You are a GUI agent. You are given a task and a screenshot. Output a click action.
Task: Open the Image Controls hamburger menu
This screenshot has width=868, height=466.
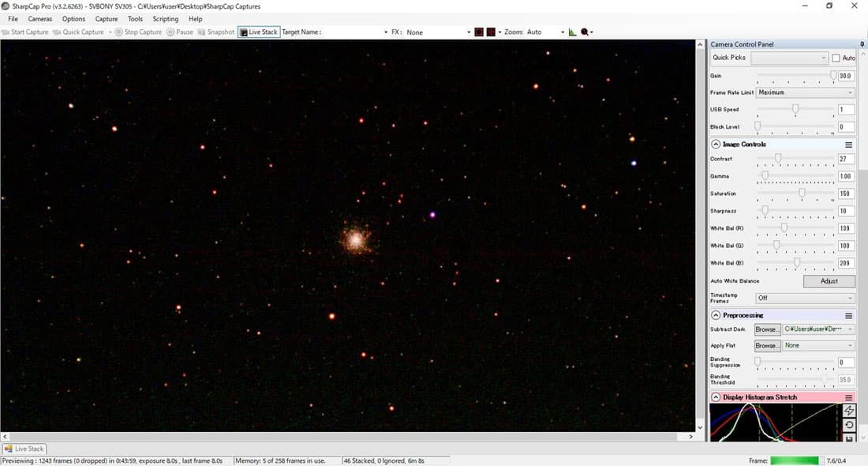coord(849,145)
